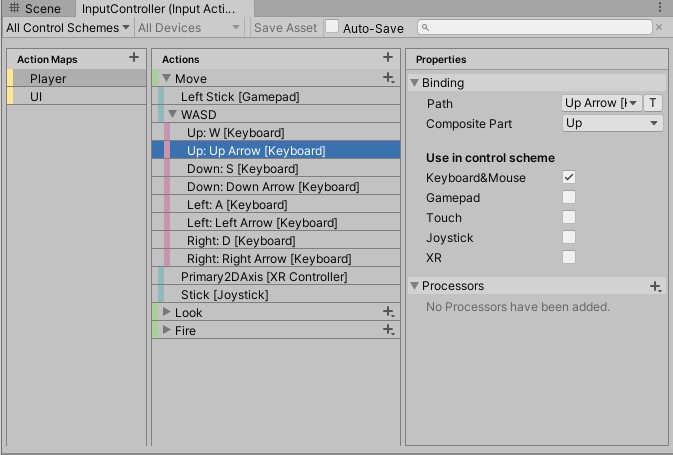Select the UI action map
This screenshot has height=455, width=673.
tap(76, 97)
